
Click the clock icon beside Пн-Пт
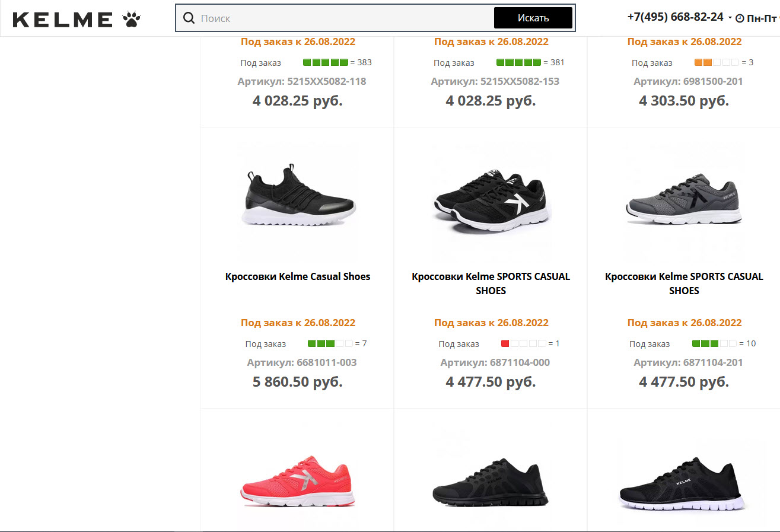click(740, 18)
